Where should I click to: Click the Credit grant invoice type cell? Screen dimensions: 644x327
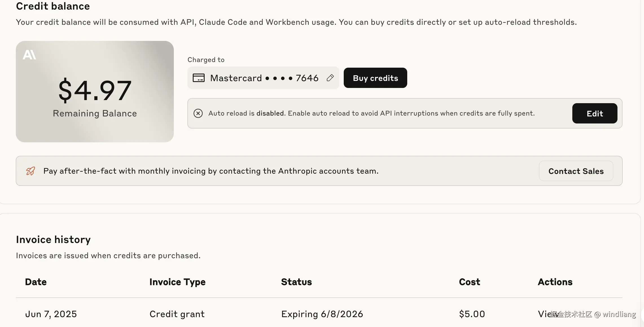[x=177, y=314]
